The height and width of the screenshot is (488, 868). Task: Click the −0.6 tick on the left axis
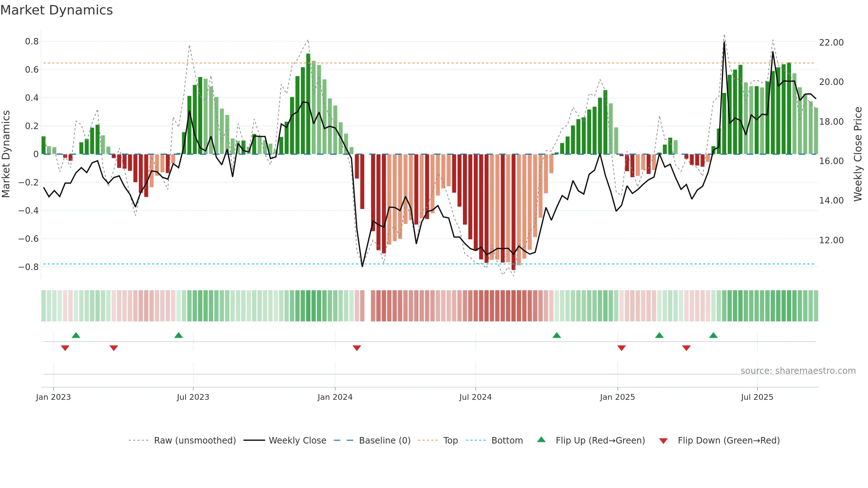pyautogui.click(x=29, y=239)
